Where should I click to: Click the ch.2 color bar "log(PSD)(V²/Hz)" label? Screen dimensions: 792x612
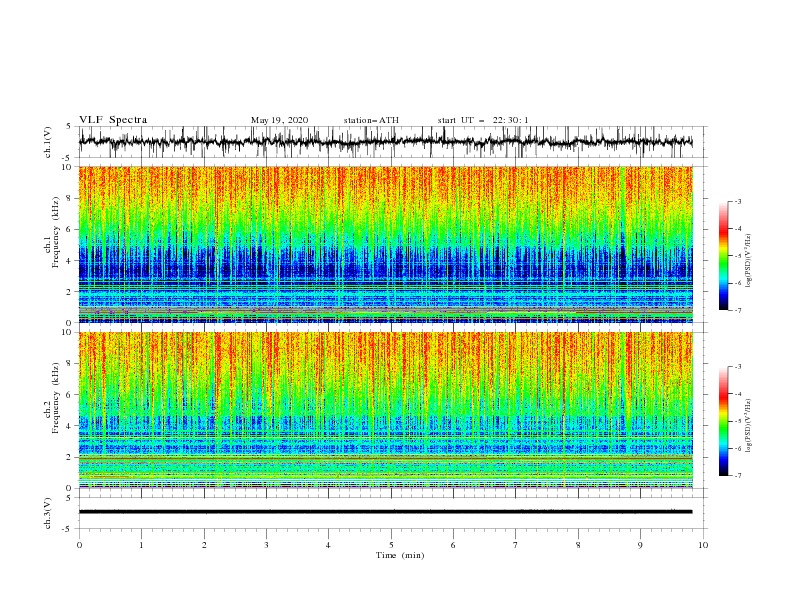click(748, 426)
